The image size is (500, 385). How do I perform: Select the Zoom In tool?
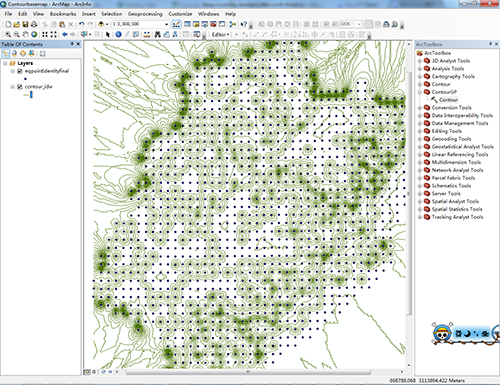8,34
